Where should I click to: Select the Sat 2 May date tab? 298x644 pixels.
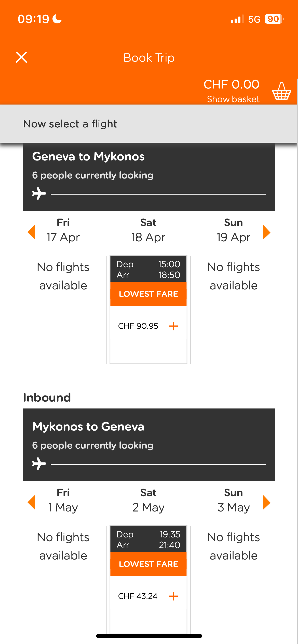(x=148, y=500)
